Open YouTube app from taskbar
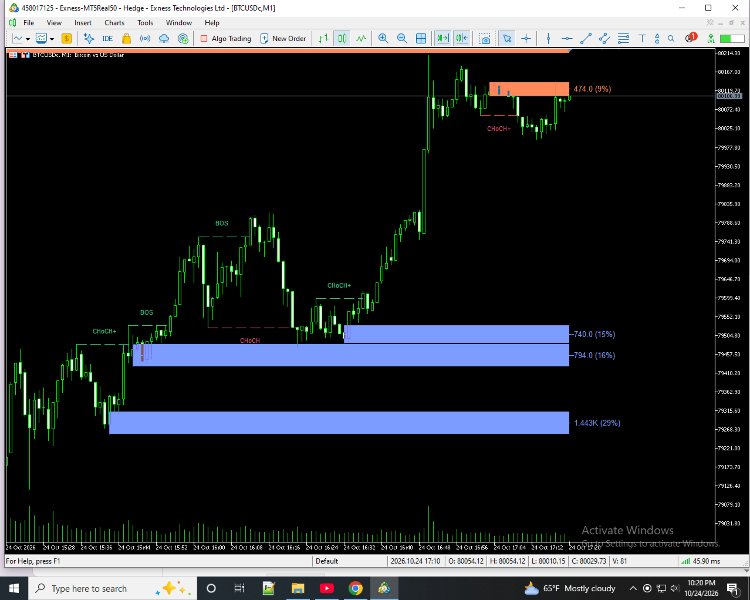This screenshot has height=600, width=750. click(x=327, y=588)
